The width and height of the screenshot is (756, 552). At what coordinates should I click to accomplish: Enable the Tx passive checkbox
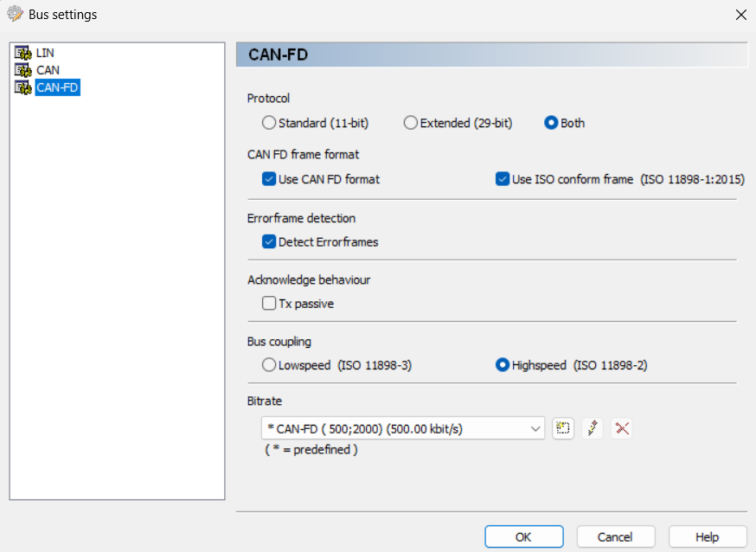pyautogui.click(x=269, y=304)
